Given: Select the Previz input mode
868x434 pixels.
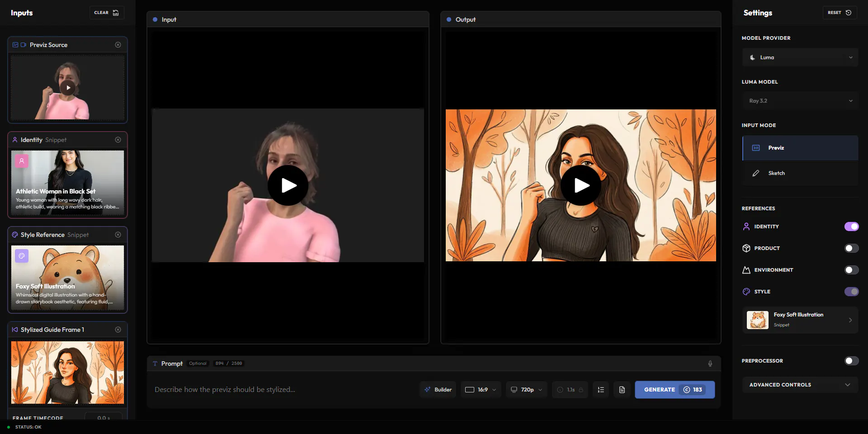Looking at the screenshot, I should pos(800,148).
